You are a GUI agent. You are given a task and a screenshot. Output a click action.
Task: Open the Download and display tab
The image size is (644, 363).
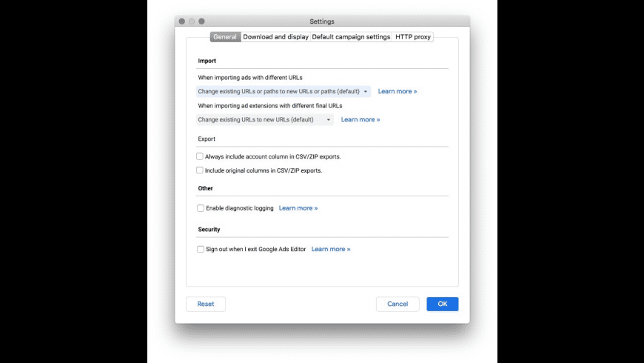[x=276, y=37]
